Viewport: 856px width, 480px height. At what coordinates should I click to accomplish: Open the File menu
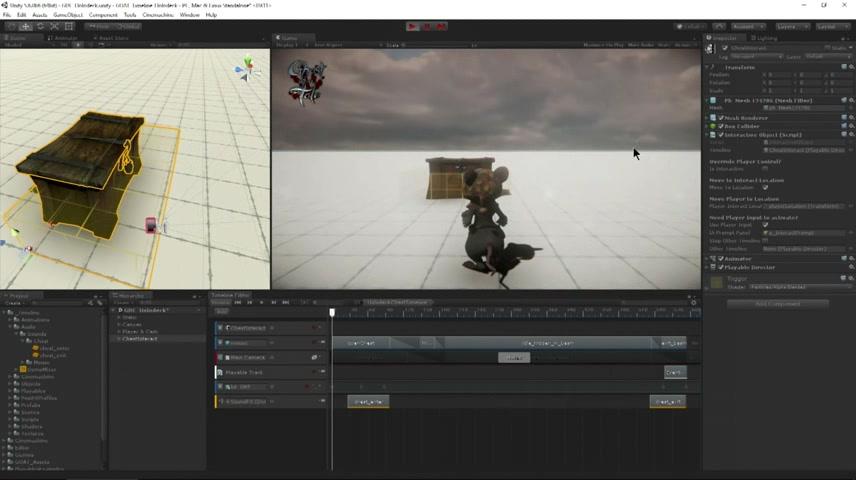[7, 15]
